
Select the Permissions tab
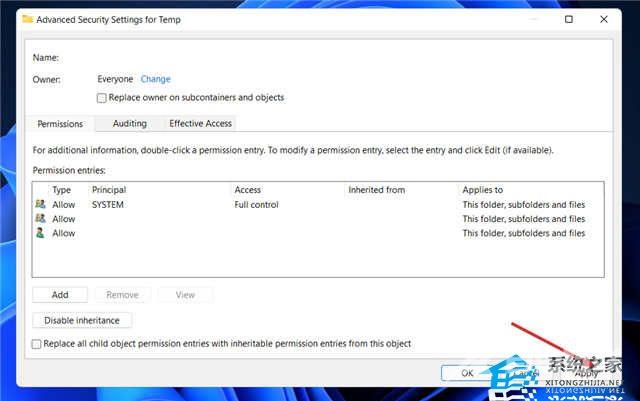pyautogui.click(x=59, y=124)
